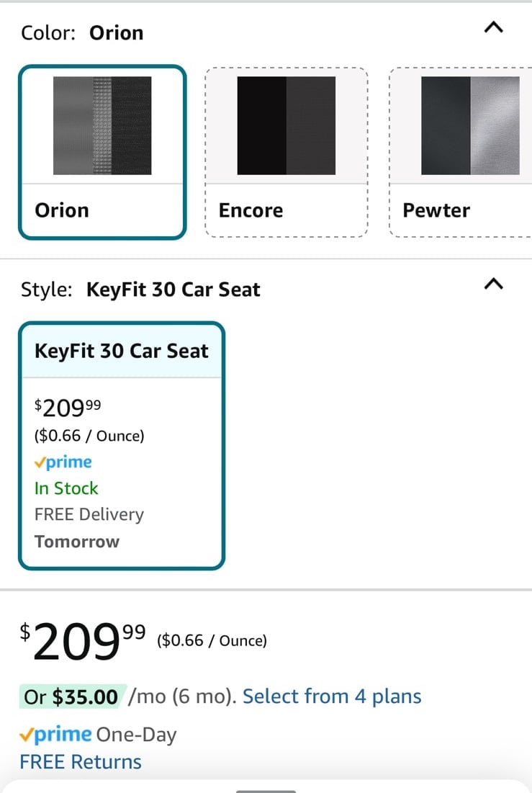Click the prime badge inside style card
The width and height of the screenshot is (532, 793).
coord(63,462)
